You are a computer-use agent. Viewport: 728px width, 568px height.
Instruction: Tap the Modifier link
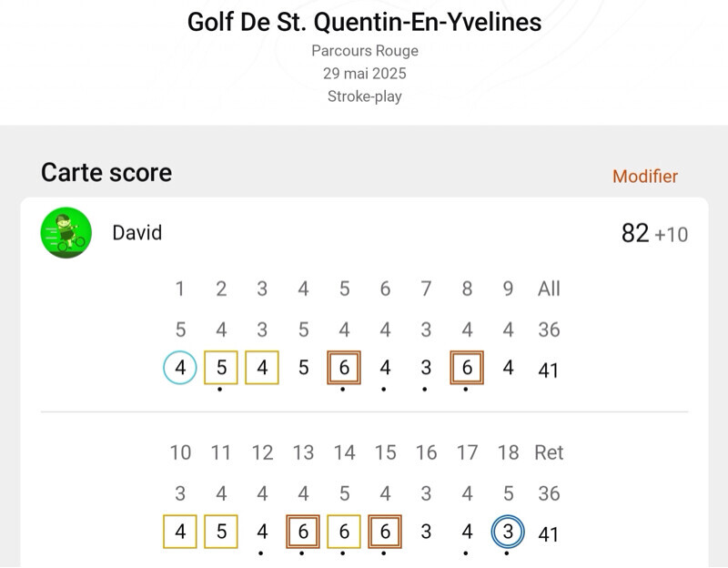coord(644,177)
